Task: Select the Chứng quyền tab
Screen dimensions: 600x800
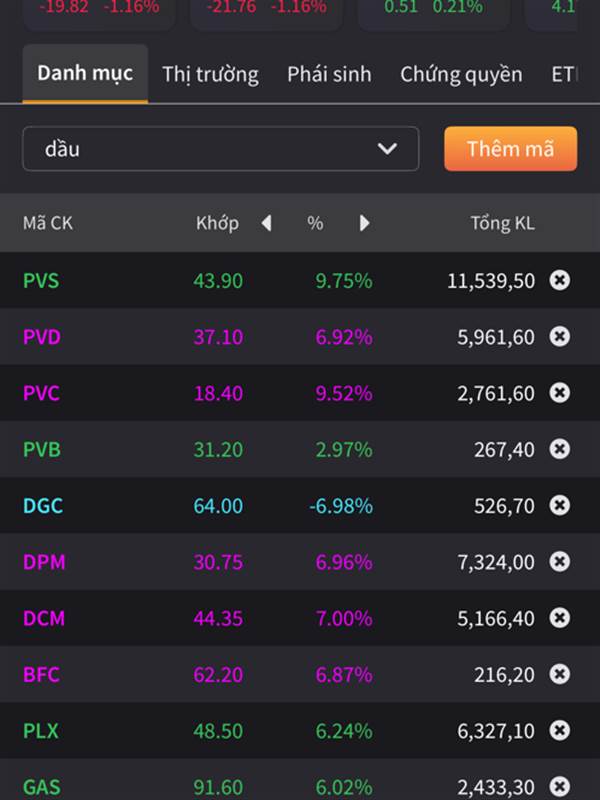Action: pos(461,74)
